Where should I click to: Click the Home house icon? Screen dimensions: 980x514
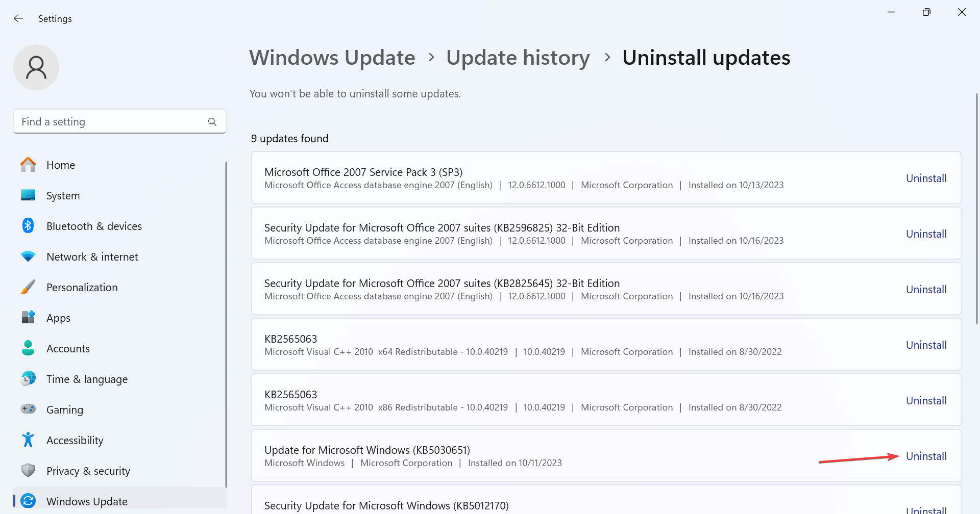28,165
